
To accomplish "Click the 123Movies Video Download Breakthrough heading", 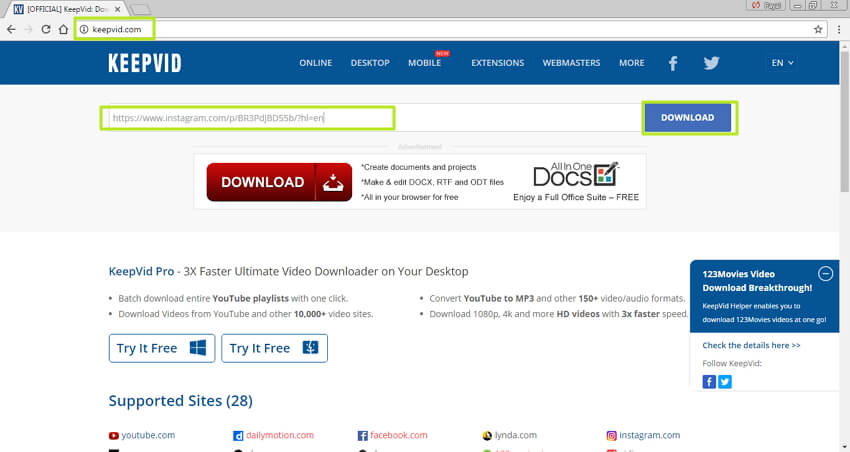I will point(757,281).
